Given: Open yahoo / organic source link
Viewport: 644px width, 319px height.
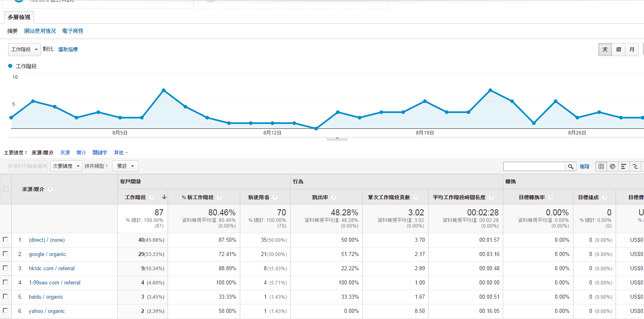Looking at the screenshot, I should pos(47,311).
